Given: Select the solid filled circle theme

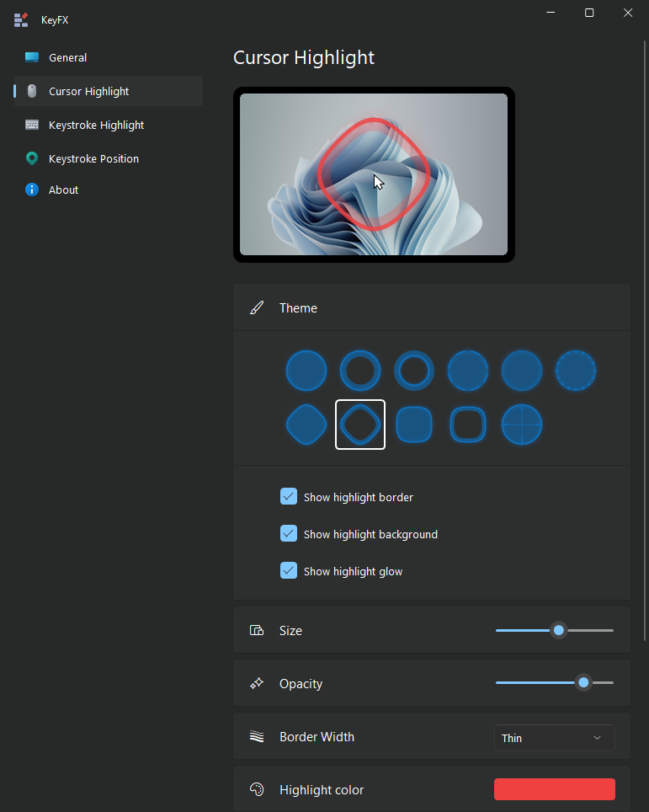Looking at the screenshot, I should coord(306,371).
